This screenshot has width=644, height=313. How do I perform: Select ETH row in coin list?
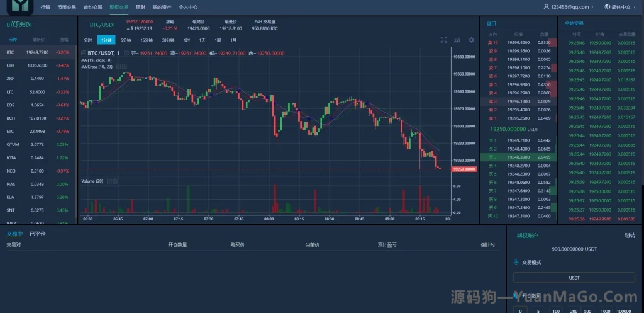(38, 65)
